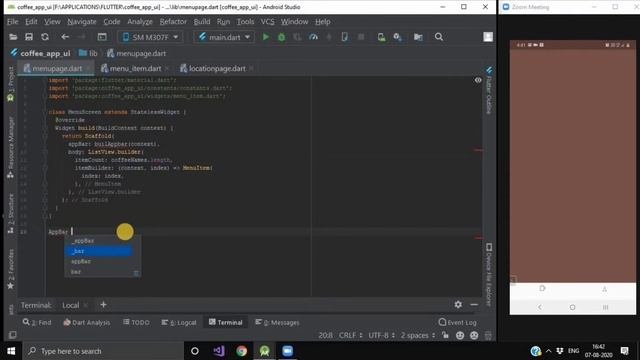Open the Structure side tab

click(11, 213)
